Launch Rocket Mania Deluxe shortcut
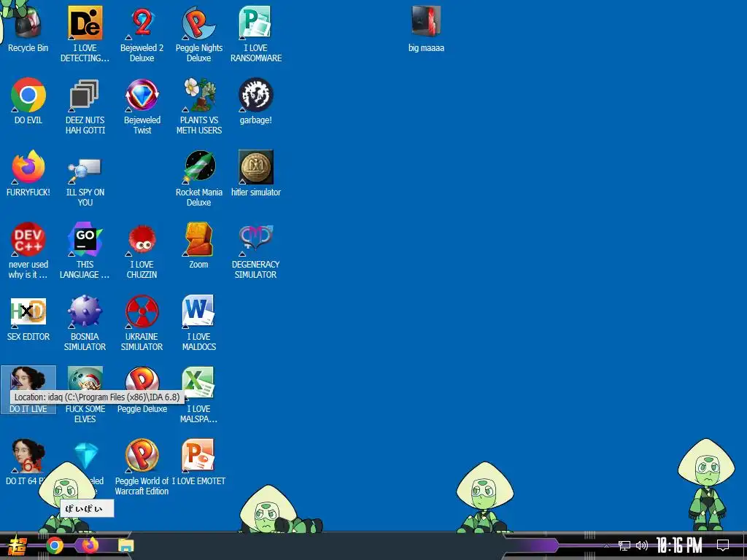747x560 pixels. click(x=198, y=178)
